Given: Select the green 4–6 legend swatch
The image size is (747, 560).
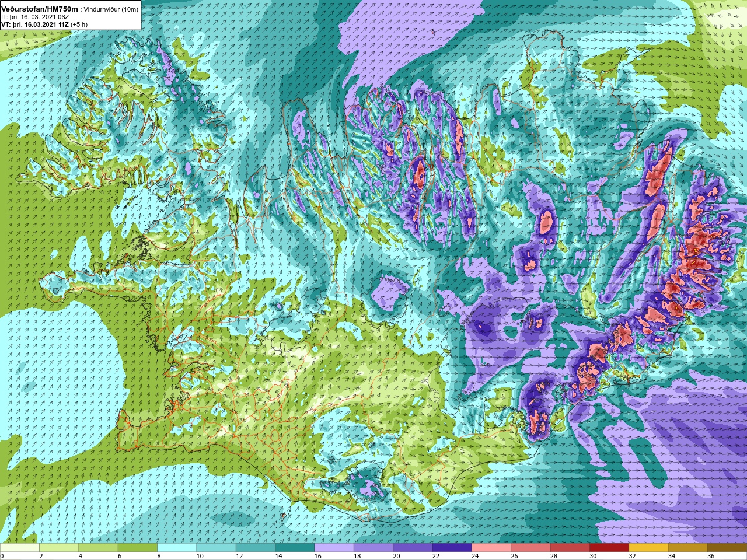Looking at the screenshot, I should click(98, 547).
